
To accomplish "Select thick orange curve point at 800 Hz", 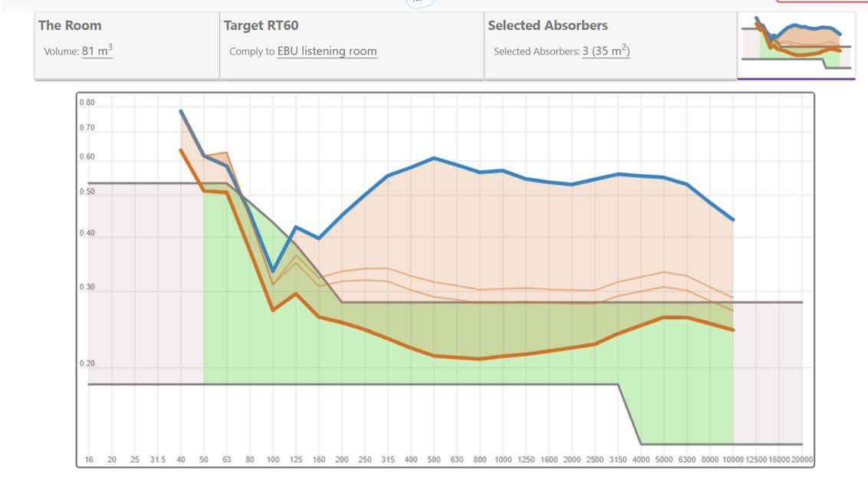I will [x=480, y=359].
